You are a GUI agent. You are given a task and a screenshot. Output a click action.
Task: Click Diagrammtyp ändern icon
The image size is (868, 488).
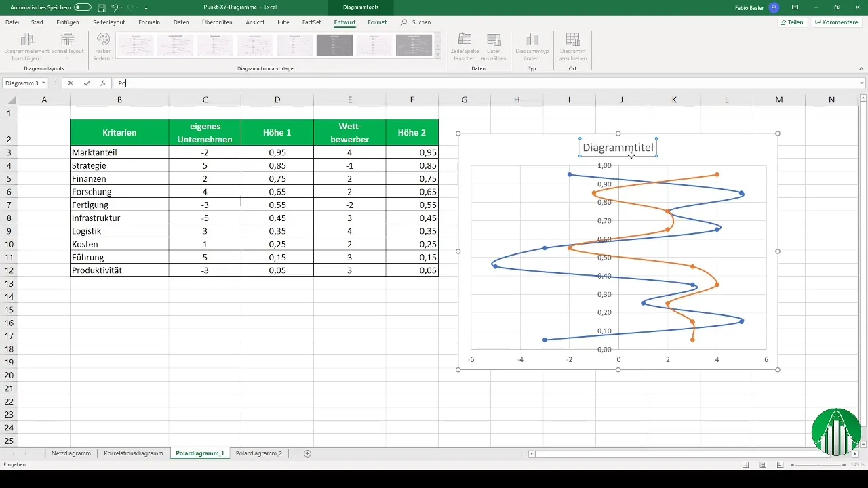click(x=532, y=39)
